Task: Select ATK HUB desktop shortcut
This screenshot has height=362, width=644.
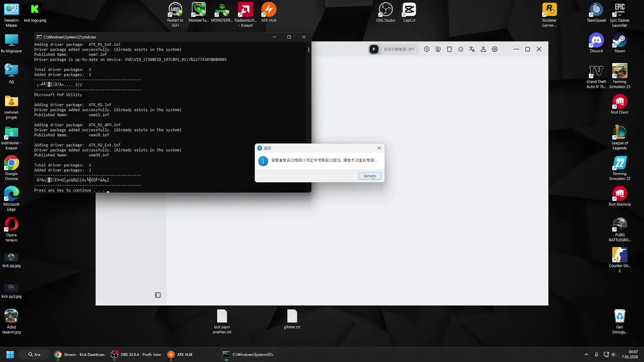Action: pos(269,13)
